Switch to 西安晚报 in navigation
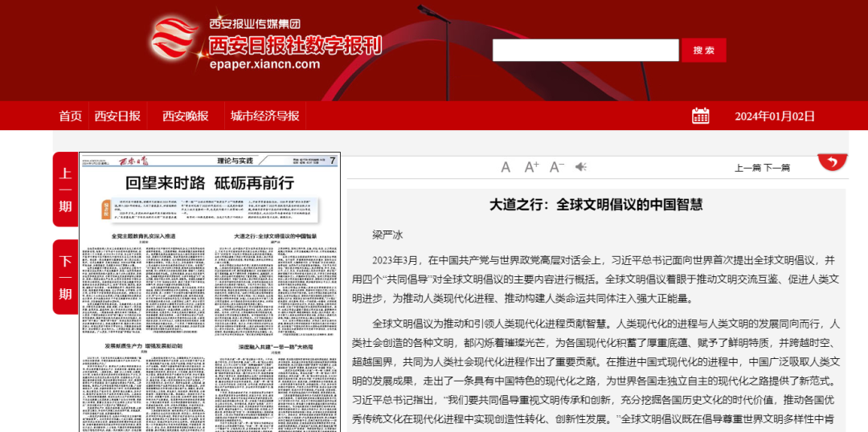Viewport: 868px width, 432px height. (185, 116)
